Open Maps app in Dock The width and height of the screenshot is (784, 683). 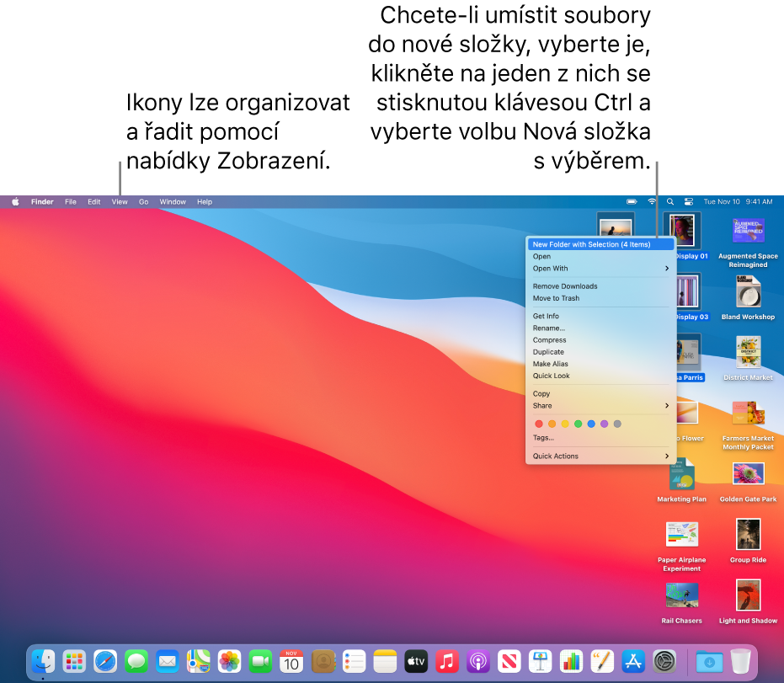click(x=199, y=661)
